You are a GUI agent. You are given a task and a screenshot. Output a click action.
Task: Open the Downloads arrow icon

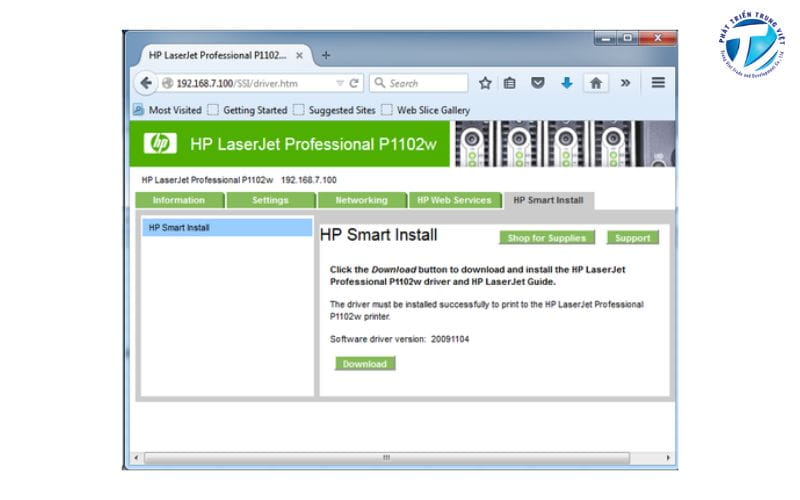(x=566, y=83)
